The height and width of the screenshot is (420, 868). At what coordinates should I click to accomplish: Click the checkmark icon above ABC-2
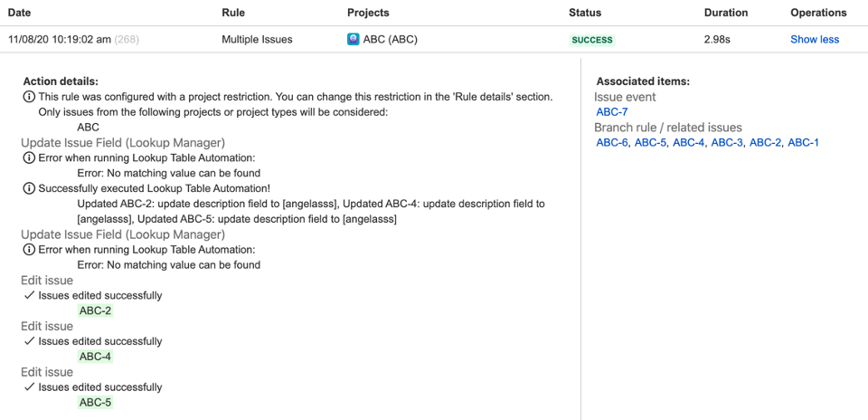pyautogui.click(x=29, y=296)
